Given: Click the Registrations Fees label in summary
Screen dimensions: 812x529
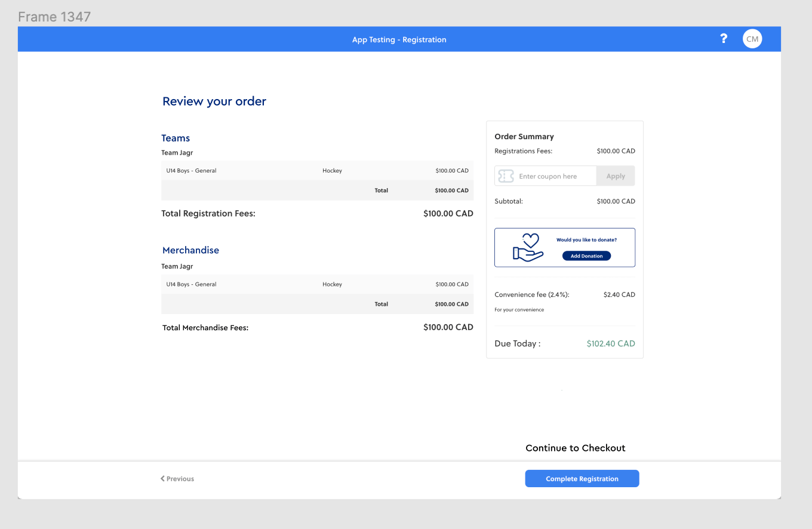Looking at the screenshot, I should (x=524, y=151).
